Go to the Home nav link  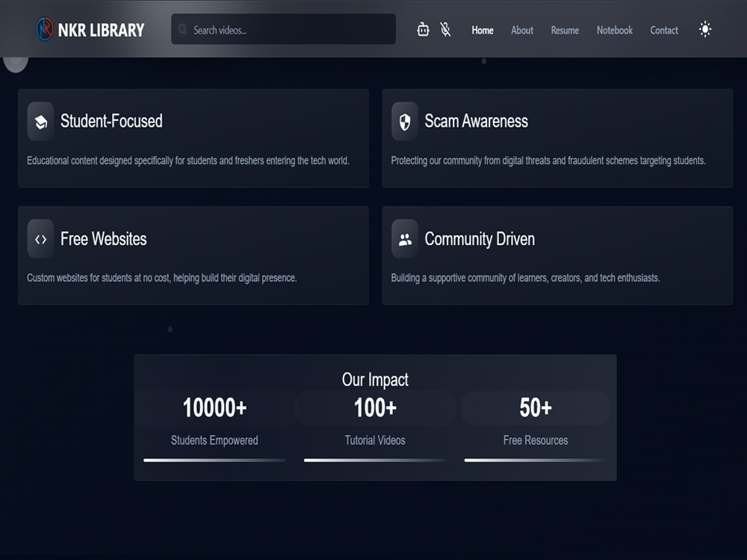(x=483, y=30)
